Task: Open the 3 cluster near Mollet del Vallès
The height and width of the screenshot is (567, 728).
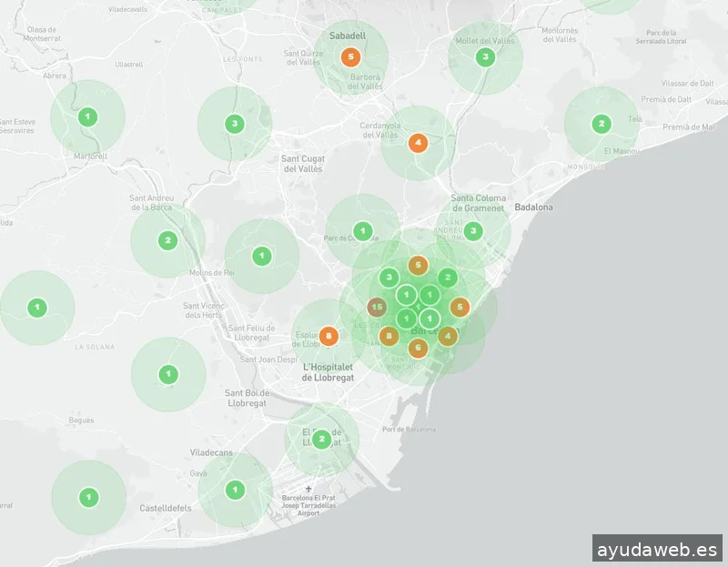Action: [x=485, y=57]
